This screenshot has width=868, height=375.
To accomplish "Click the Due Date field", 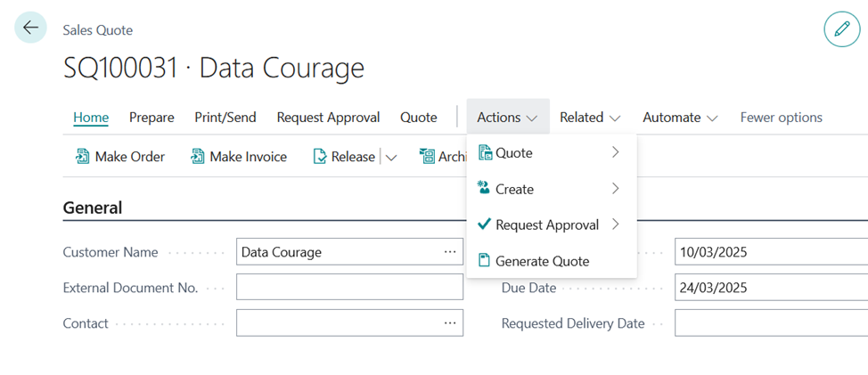I will [x=771, y=288].
